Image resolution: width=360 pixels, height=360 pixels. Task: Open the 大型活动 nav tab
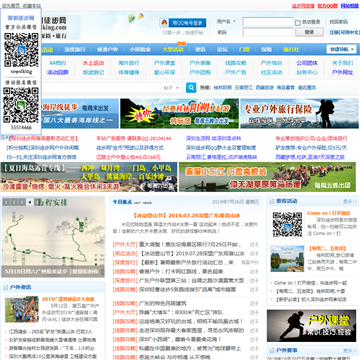pos(173,50)
